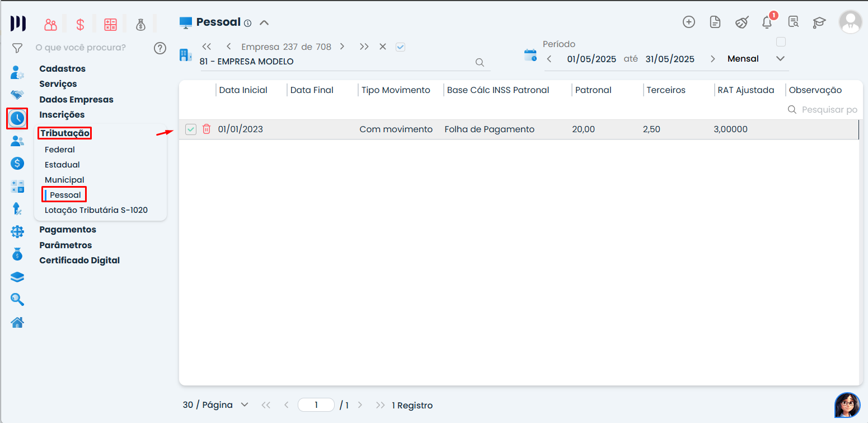Advance to the next period
The image size is (868, 423).
[712, 59]
